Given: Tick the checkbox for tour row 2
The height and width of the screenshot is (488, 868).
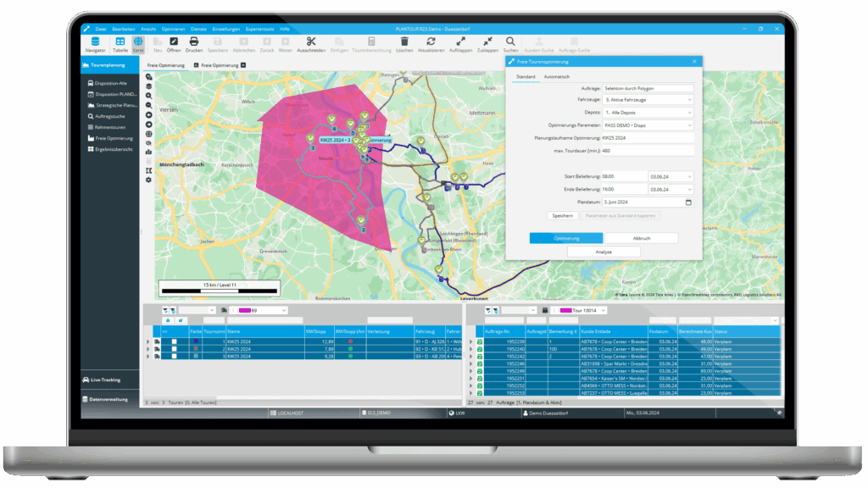Looking at the screenshot, I should (x=174, y=349).
